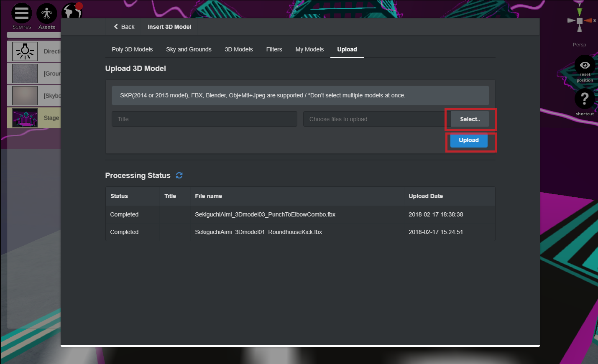Open the Assets panel icon

(x=47, y=14)
